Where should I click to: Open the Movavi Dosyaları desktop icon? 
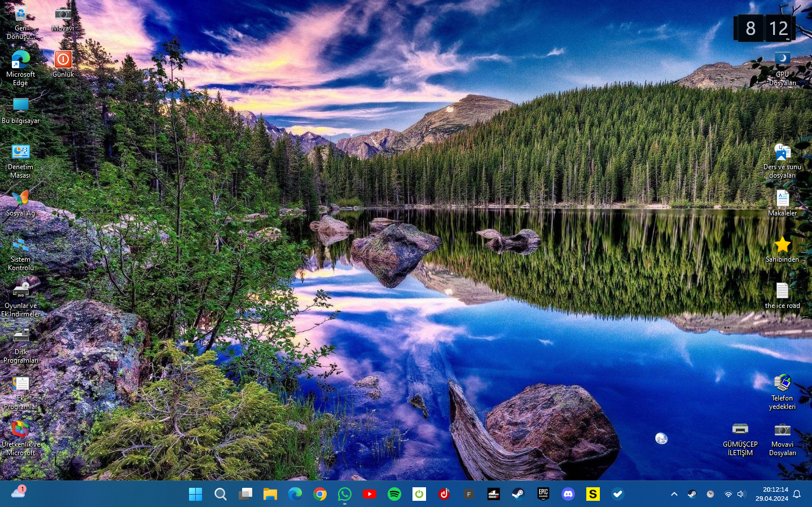click(x=782, y=439)
